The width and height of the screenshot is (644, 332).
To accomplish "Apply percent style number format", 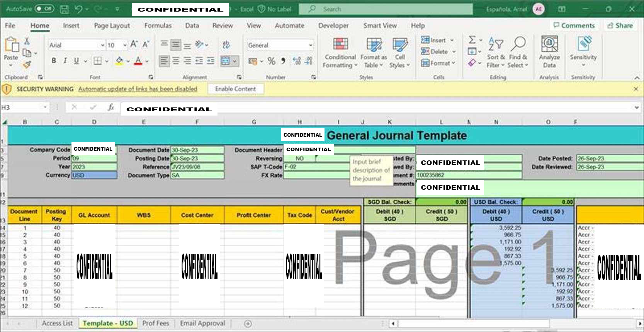I will [x=272, y=61].
